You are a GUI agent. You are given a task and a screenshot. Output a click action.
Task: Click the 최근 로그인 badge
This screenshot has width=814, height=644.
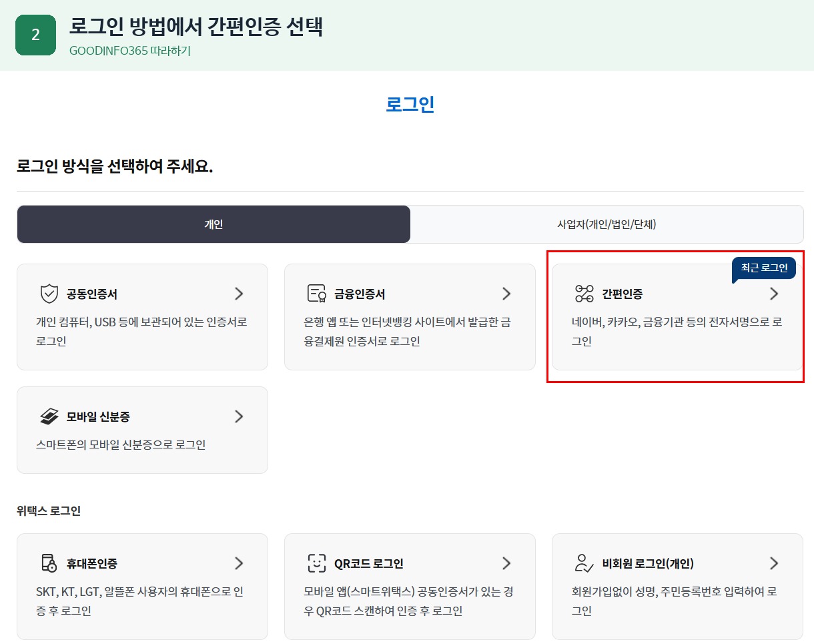tap(764, 268)
